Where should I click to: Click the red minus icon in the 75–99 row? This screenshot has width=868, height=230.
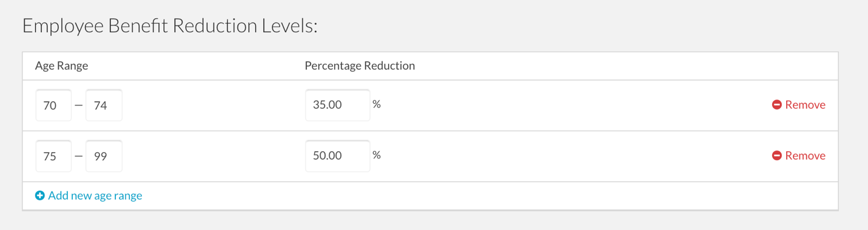[776, 156]
